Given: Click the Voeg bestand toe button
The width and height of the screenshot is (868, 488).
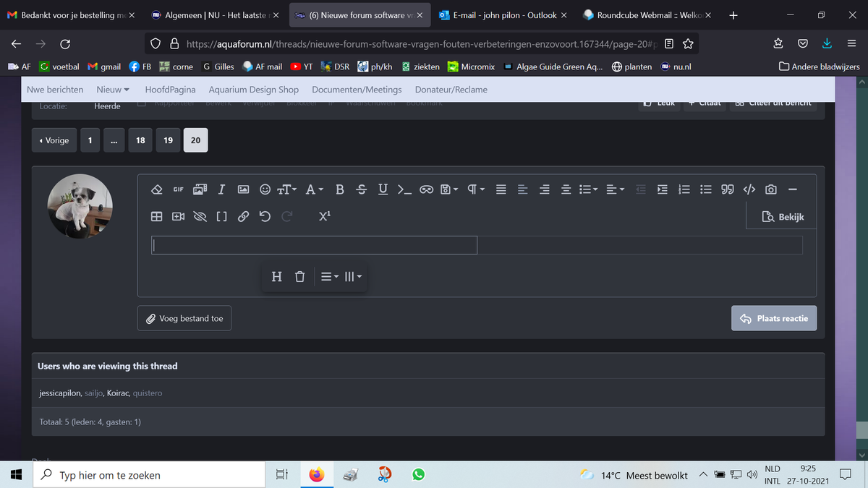Looking at the screenshot, I should click(184, 318).
